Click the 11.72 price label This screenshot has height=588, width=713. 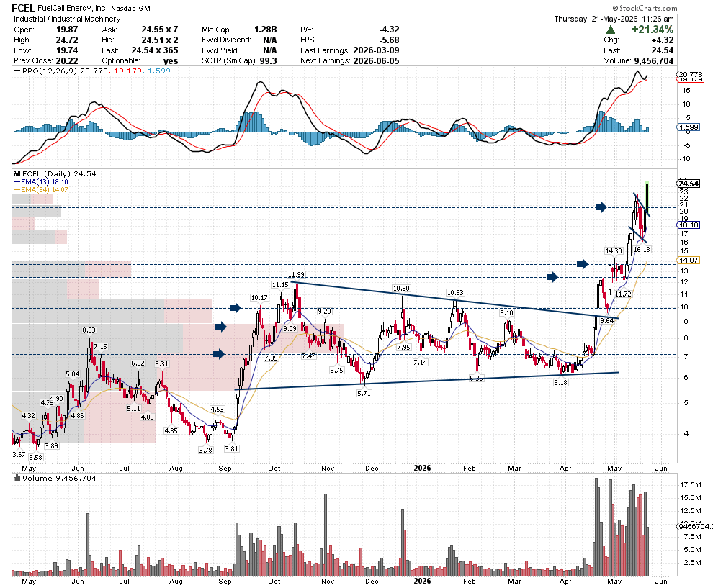point(623,294)
